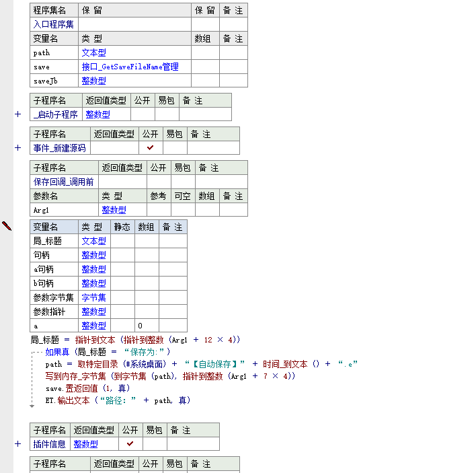Click 整数型 return type of 插件信息
The image size is (476, 473).
click(85, 444)
